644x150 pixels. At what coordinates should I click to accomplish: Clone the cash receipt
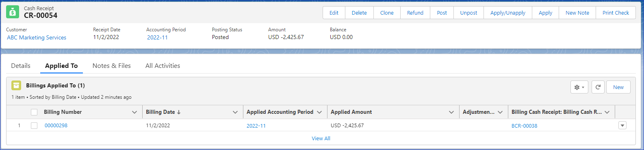pos(387,13)
